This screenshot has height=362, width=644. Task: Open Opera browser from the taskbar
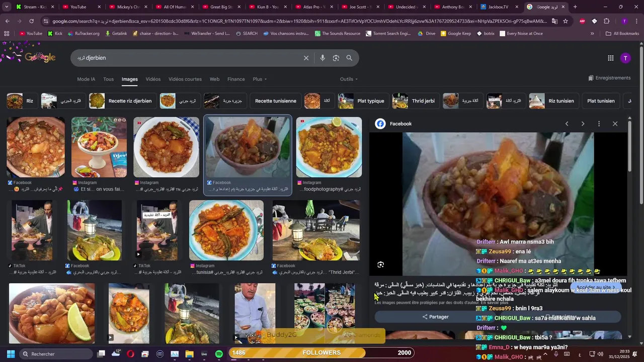(x=131, y=354)
